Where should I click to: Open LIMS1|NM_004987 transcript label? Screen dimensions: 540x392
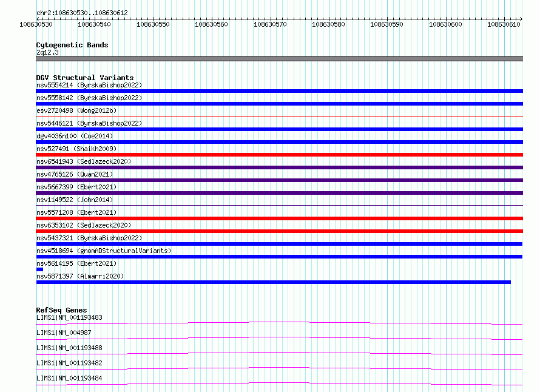[64, 333]
